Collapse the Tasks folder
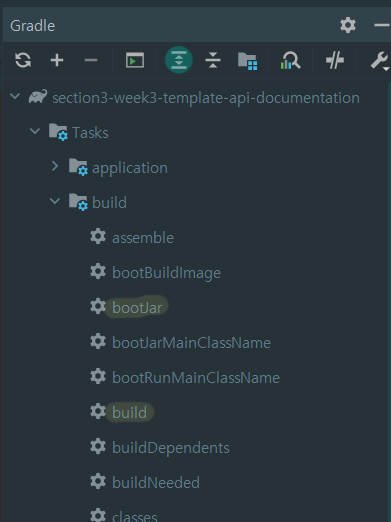 click(35, 131)
